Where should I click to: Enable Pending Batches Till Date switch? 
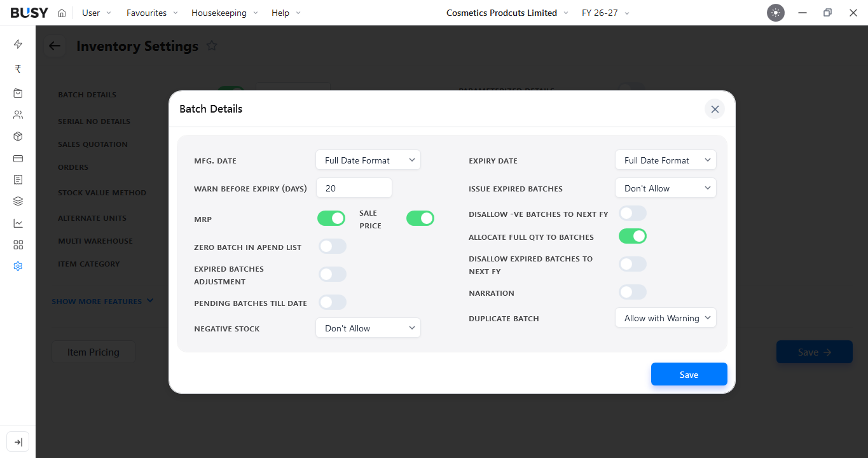333,303
